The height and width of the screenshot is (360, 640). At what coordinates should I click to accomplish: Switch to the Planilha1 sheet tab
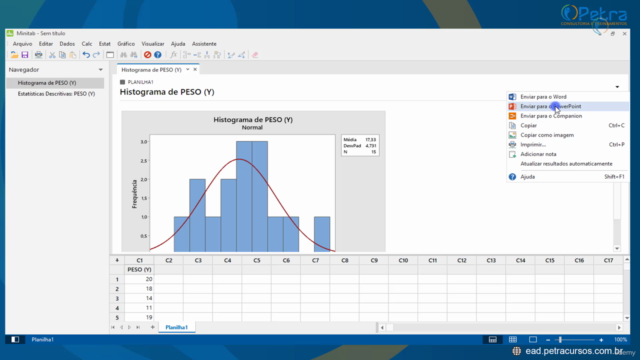[x=176, y=327]
